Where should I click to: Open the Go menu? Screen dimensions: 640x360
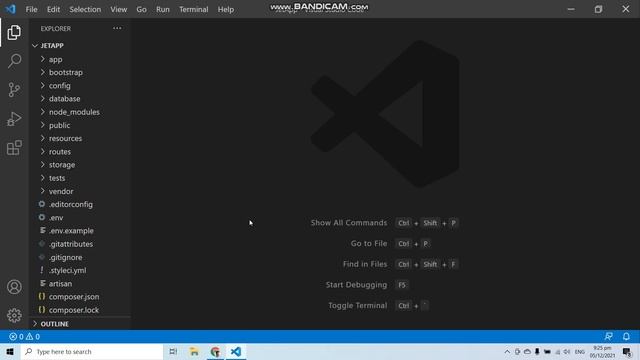141,9
